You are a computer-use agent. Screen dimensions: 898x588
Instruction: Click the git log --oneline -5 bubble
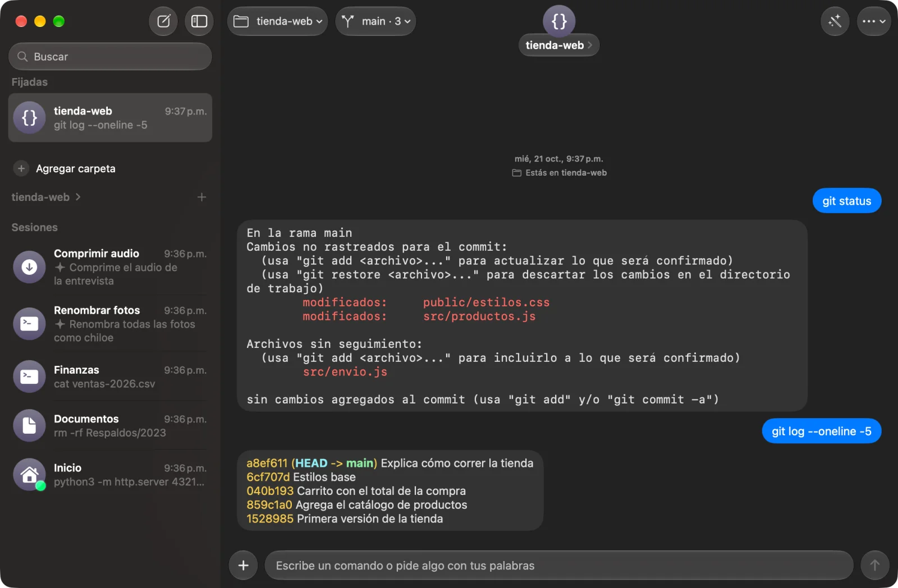pos(821,431)
